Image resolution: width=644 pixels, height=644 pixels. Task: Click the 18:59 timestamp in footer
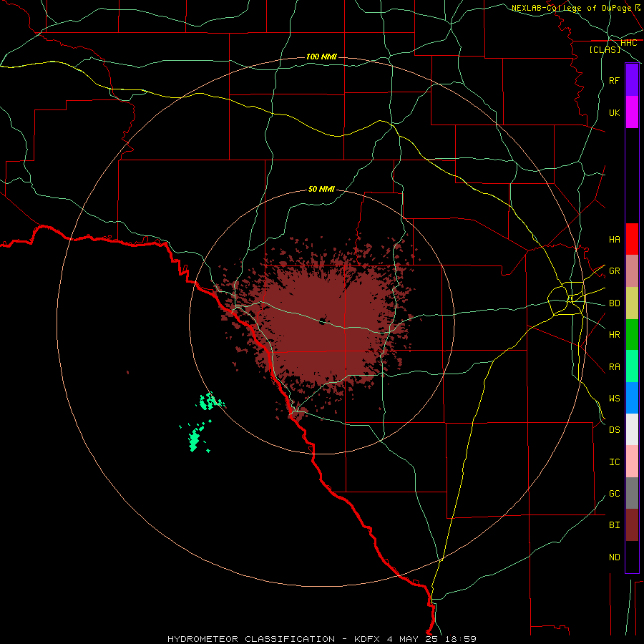[461, 639]
